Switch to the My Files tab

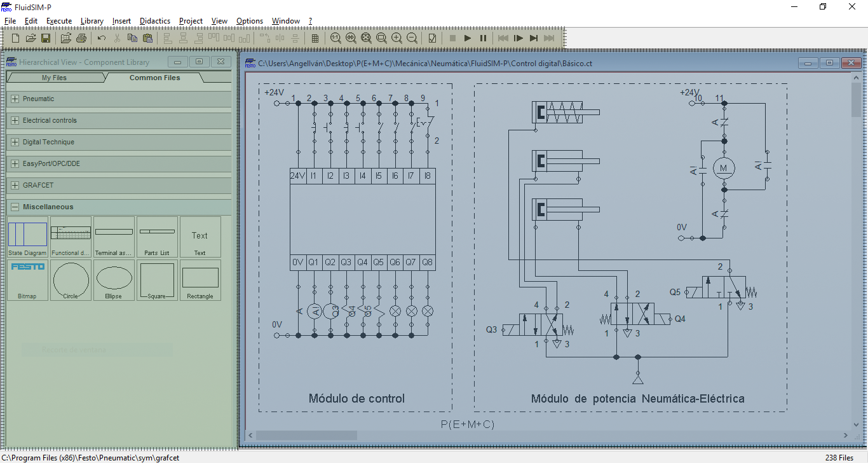coord(55,78)
